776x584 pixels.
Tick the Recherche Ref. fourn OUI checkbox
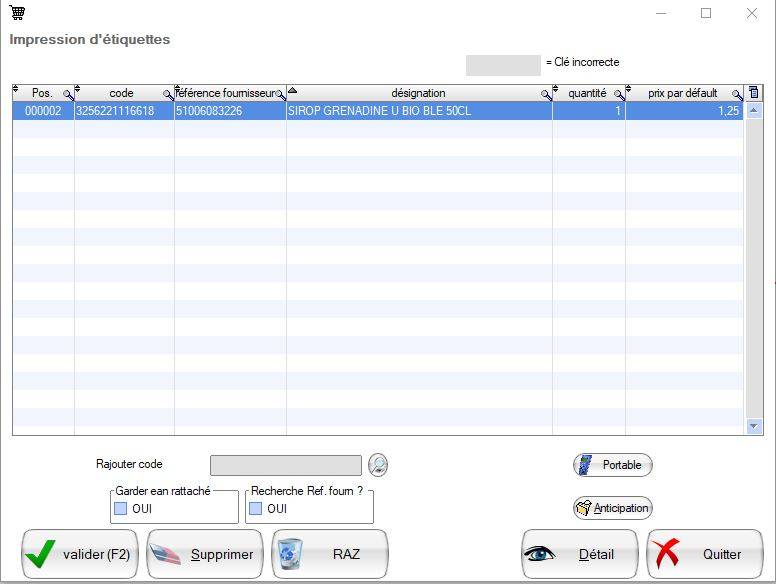point(256,509)
